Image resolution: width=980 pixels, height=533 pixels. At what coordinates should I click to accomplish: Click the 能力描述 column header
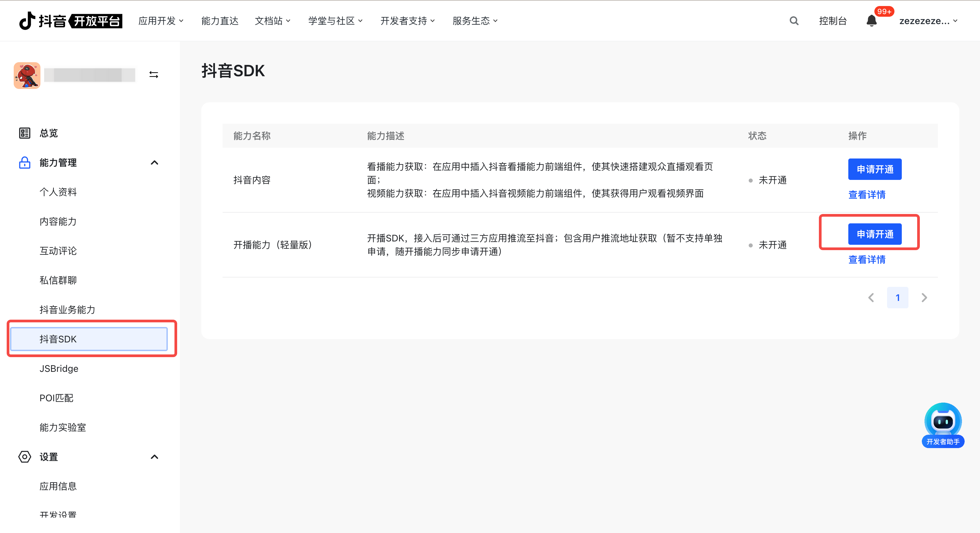pyautogui.click(x=385, y=135)
